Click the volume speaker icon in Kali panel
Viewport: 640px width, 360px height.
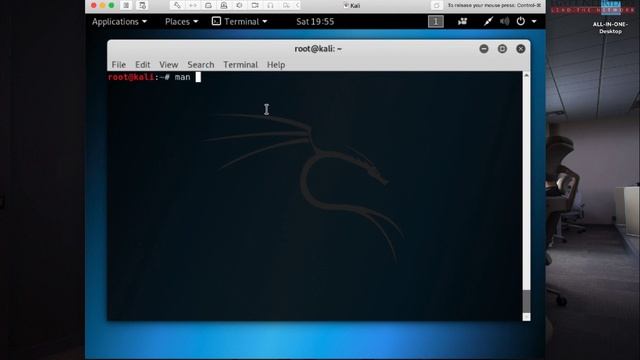click(x=504, y=22)
